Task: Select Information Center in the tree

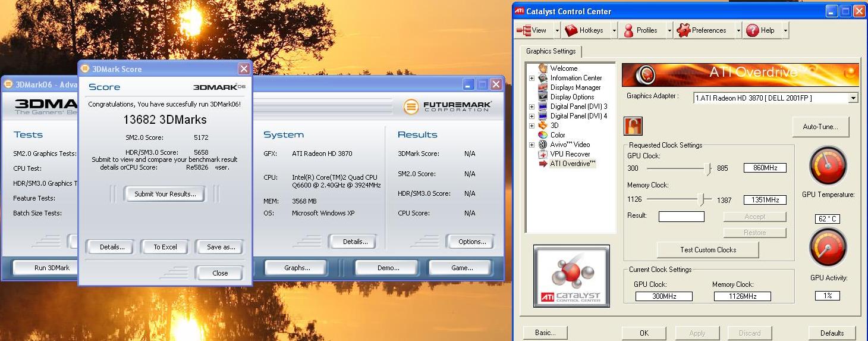Action: click(x=576, y=78)
